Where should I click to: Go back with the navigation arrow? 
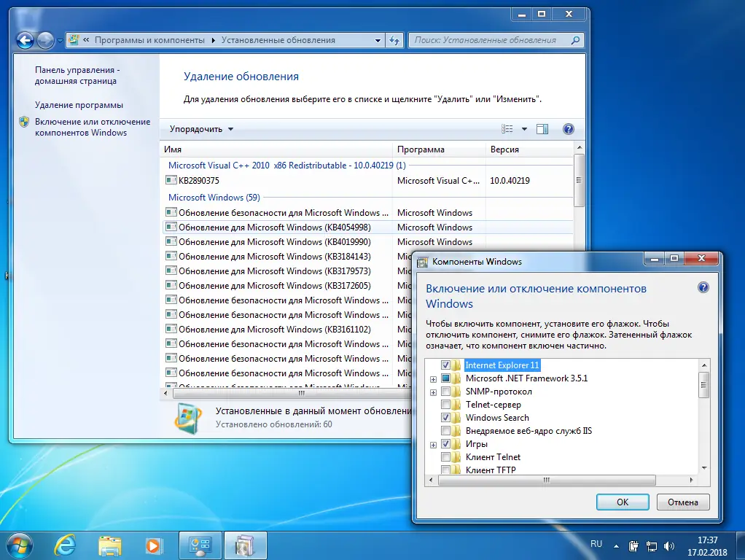coord(25,40)
